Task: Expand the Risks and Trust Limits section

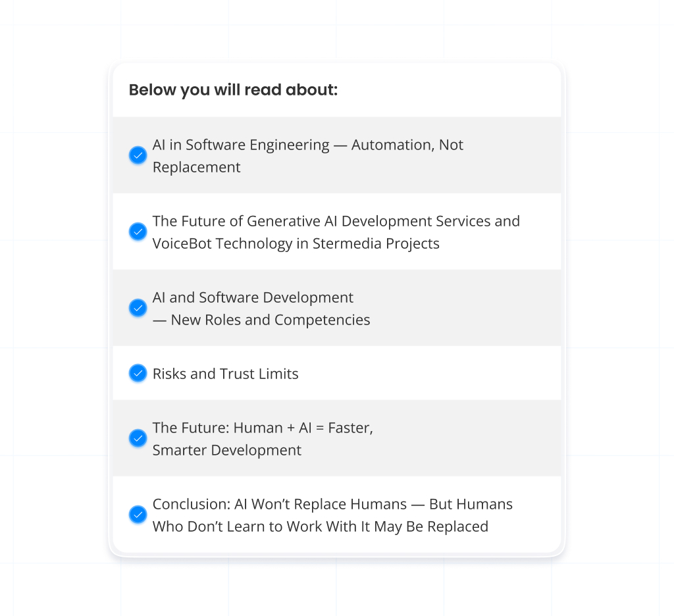Action: pyautogui.click(x=225, y=372)
